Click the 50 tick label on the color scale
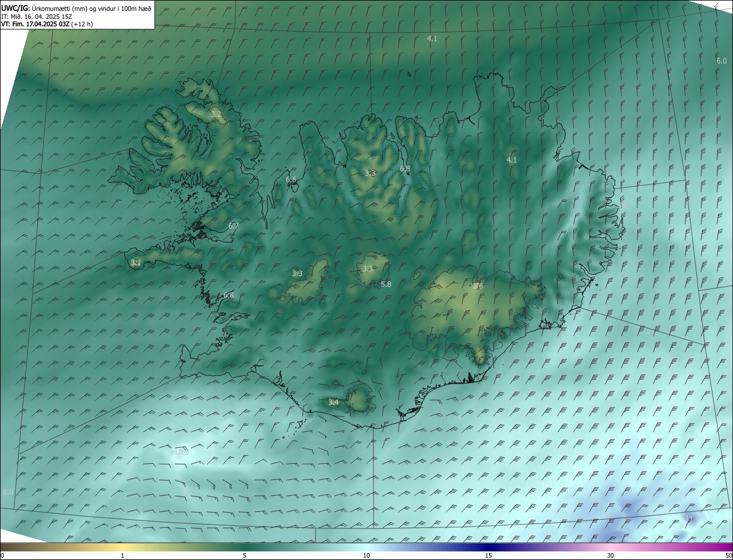The width and height of the screenshot is (733, 560). pos(728,555)
